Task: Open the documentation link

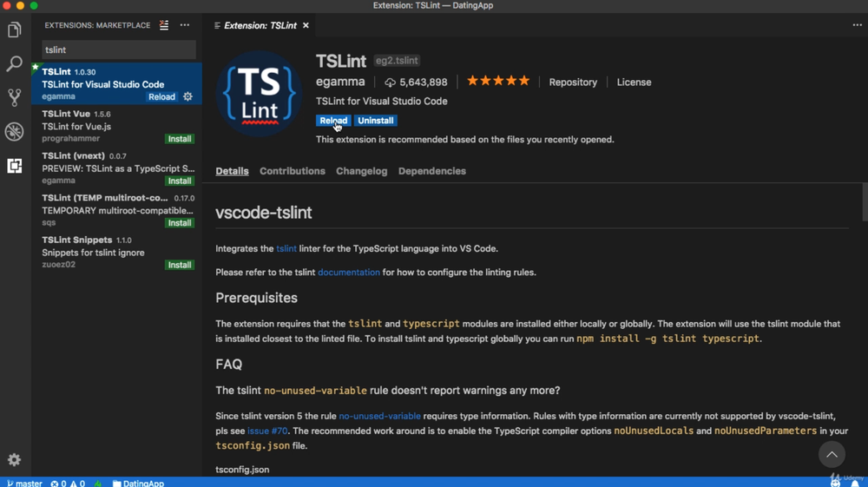Action: click(349, 273)
